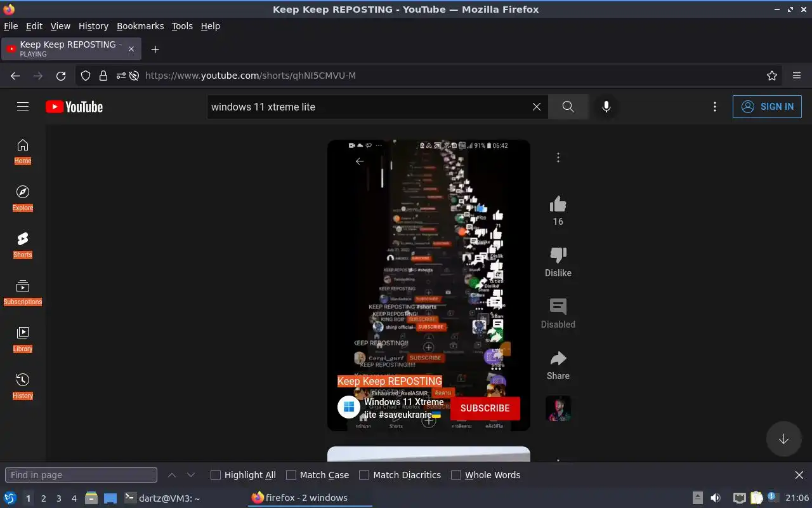Open Subscriptions in the sidebar

point(23,293)
